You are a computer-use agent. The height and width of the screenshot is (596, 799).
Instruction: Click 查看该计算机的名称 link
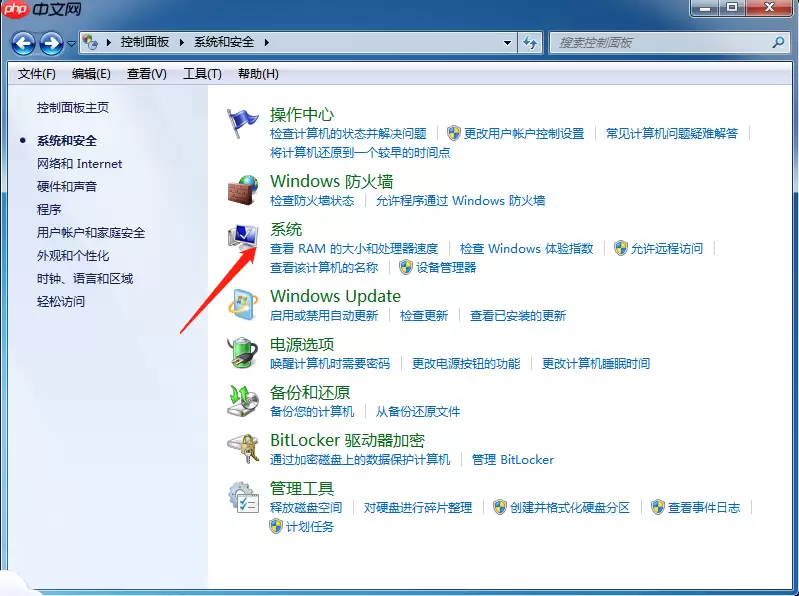coord(324,267)
